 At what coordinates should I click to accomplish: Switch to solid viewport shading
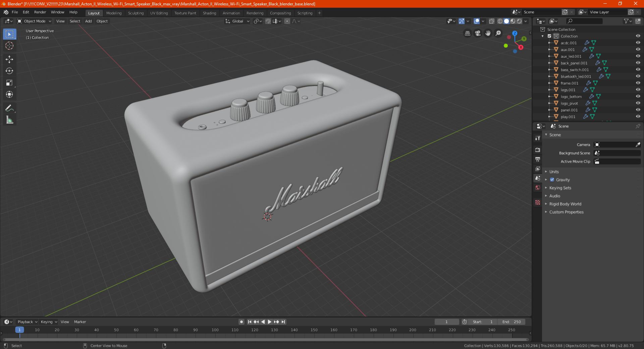pos(506,21)
